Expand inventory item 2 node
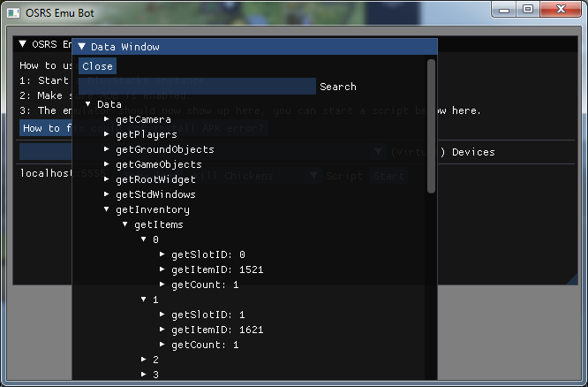The image size is (588, 387). coord(144,360)
